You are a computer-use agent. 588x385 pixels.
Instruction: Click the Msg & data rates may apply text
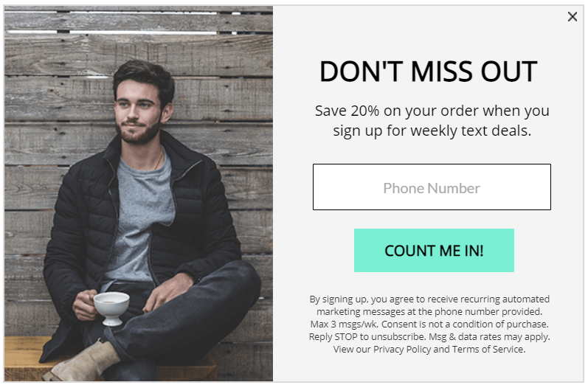point(489,336)
